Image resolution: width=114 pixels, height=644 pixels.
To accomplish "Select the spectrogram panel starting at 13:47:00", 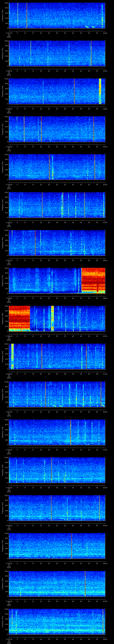I will [57, 621].
